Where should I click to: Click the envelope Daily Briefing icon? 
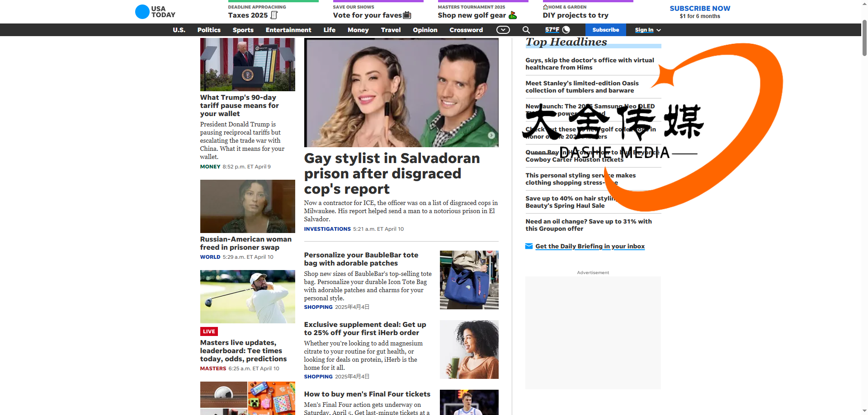coord(528,246)
